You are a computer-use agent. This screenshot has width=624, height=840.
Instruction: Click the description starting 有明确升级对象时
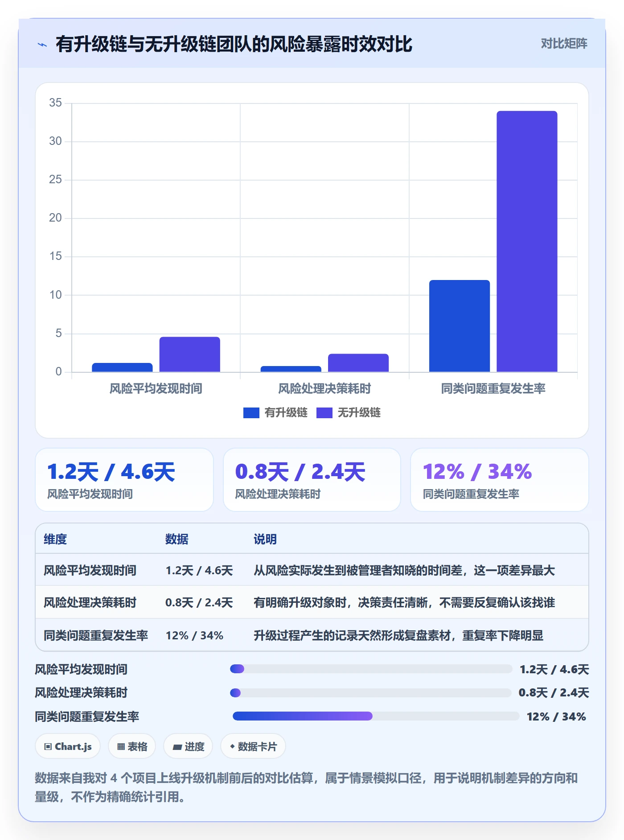(404, 603)
